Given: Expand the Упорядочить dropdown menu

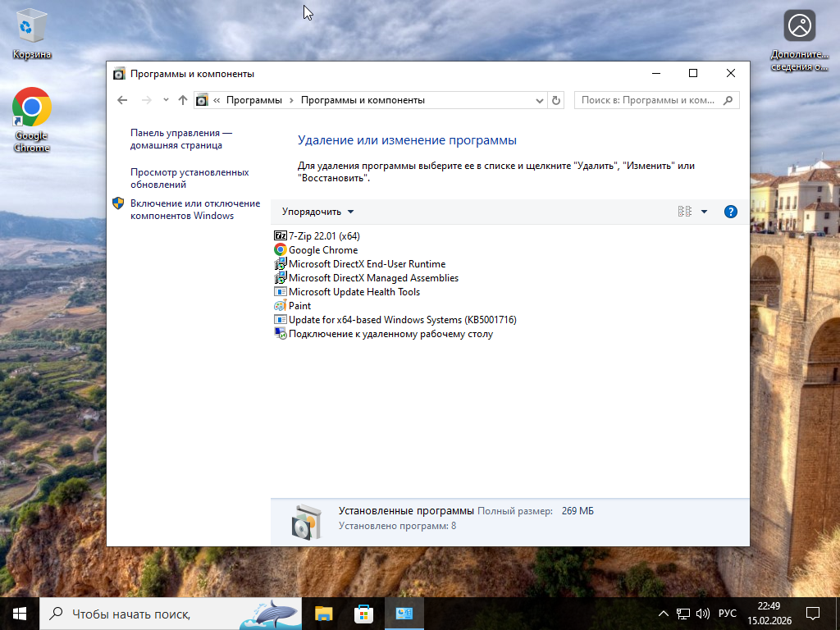Looking at the screenshot, I should click(318, 212).
